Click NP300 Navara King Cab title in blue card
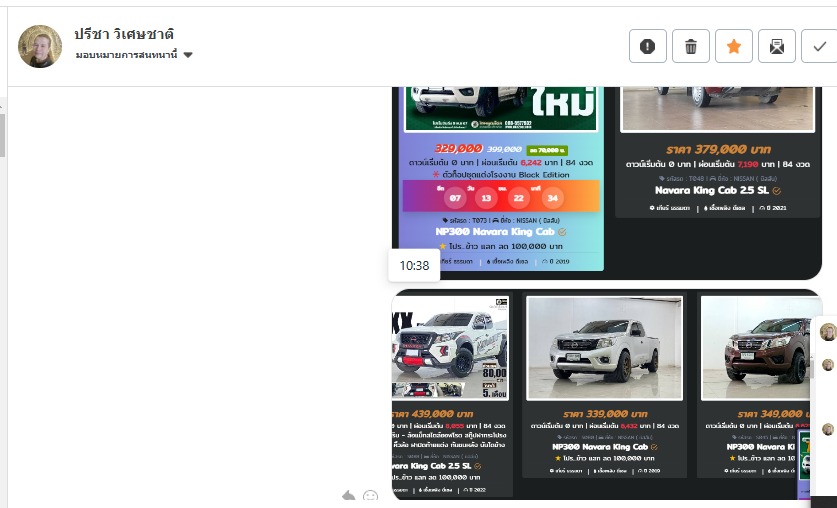The image size is (837, 508). coord(495,232)
